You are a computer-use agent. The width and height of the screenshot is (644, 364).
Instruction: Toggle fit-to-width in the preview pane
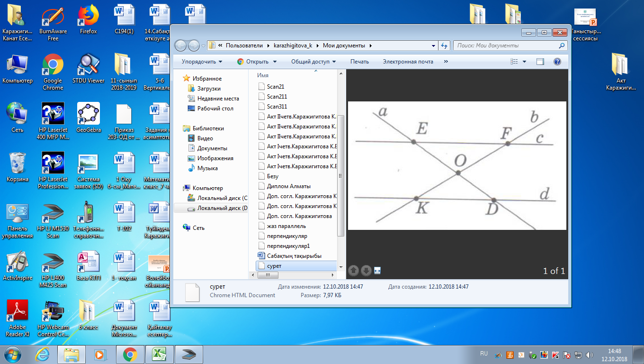[377, 271]
